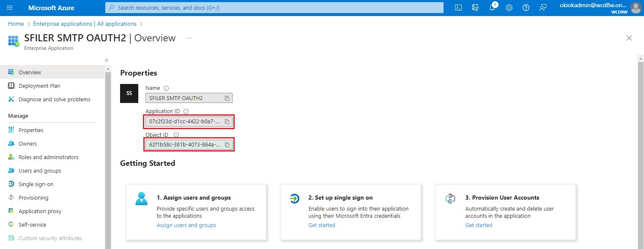The height and width of the screenshot is (249, 644).
Task: Select Overview in the sidebar
Action: 52,72
